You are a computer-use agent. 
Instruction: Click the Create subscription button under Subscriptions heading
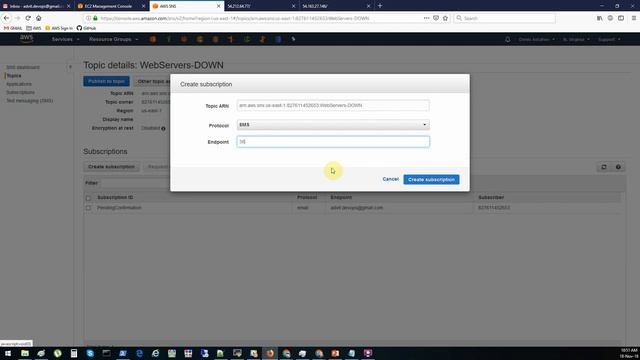point(111,167)
